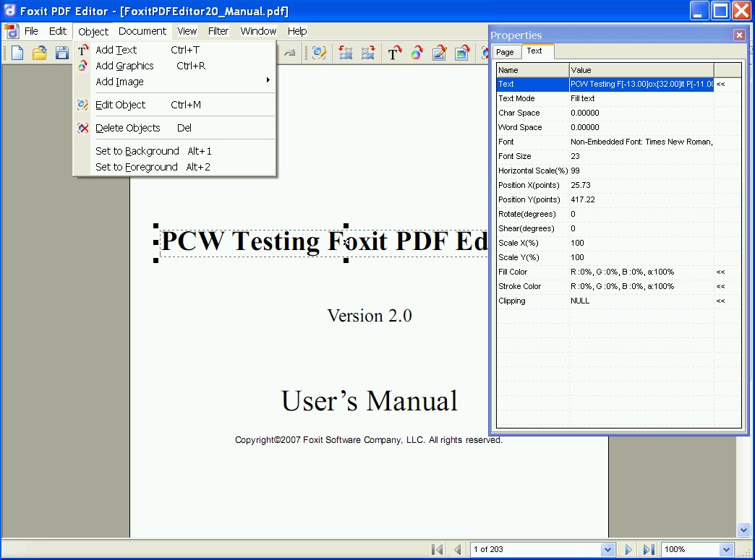
Task: Switch to the Page tab in Properties
Action: click(506, 51)
